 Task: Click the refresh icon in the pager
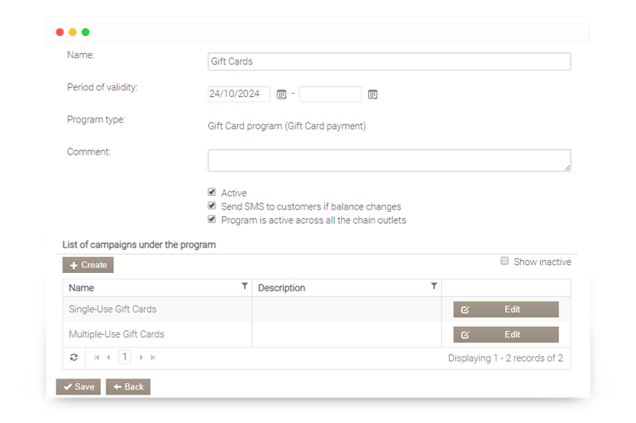click(x=73, y=357)
